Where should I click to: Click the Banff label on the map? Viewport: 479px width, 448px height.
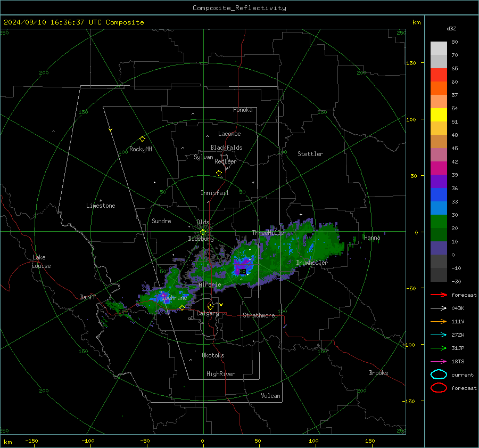[88, 297]
